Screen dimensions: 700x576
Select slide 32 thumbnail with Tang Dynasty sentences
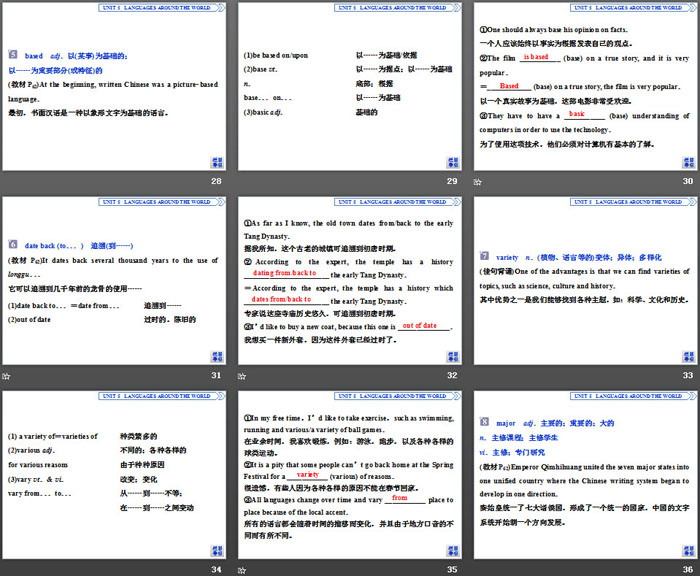coord(350,280)
